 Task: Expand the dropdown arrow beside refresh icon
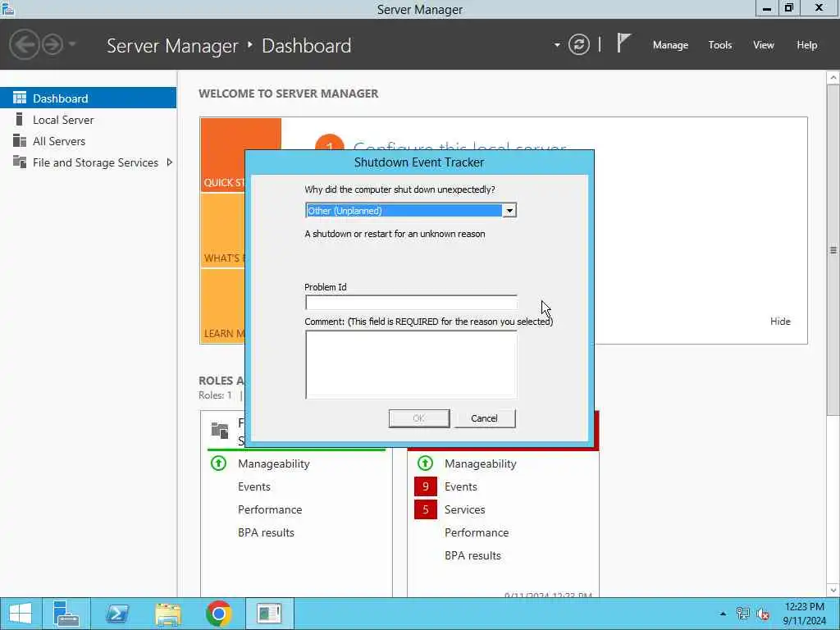[557, 45]
